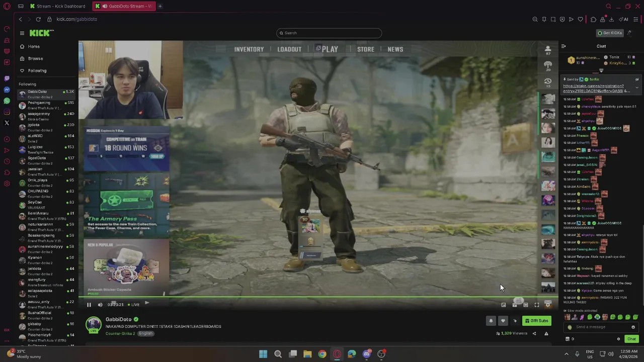This screenshot has height=362, width=644.
Task: Open Opera easy setup sliders icon
Action: click(636, 20)
